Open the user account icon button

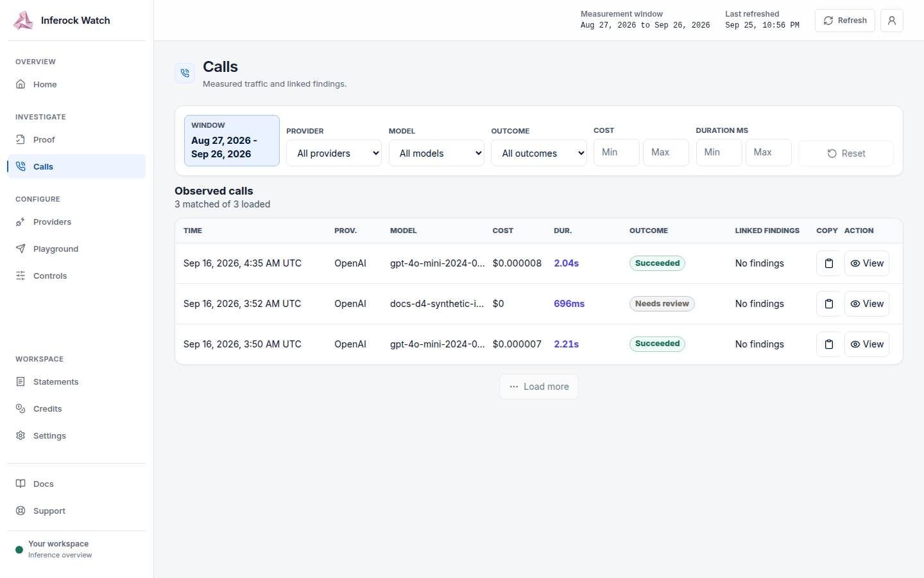[x=892, y=21]
